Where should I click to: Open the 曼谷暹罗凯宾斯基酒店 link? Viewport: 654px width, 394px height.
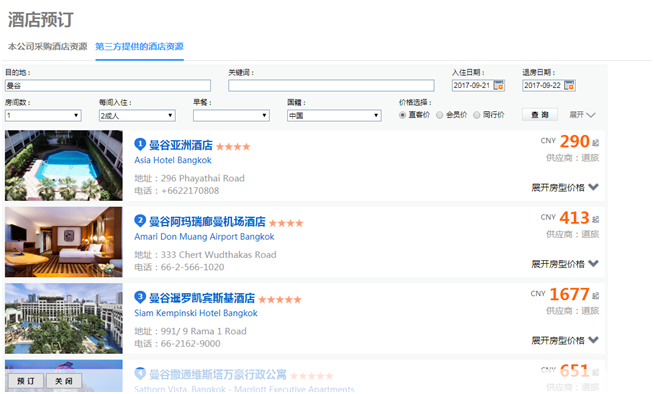click(x=202, y=298)
